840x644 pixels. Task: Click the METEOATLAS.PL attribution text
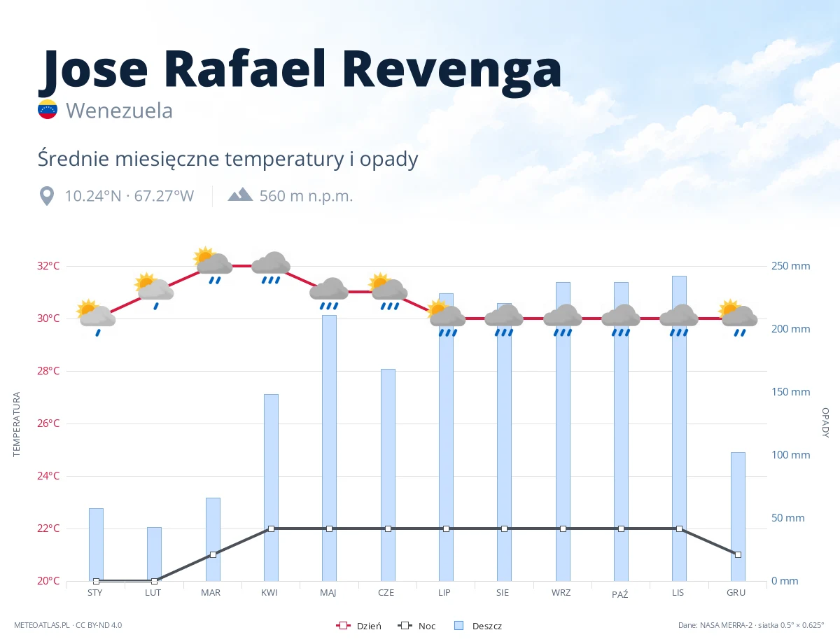coord(68,625)
